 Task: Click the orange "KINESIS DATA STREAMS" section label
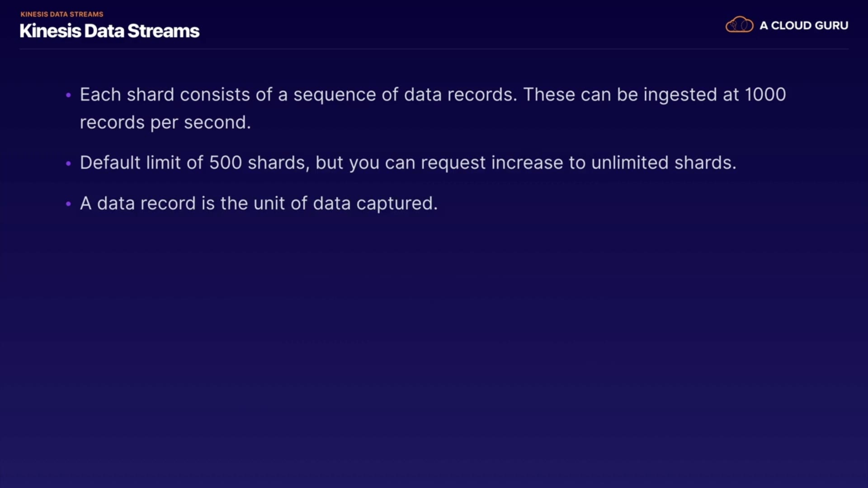tap(62, 14)
